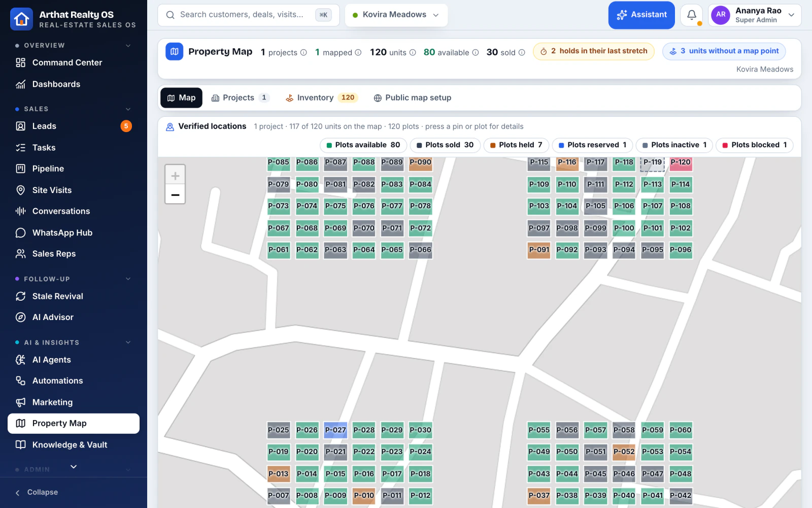Click holds in their last stretch alert

coord(593,51)
